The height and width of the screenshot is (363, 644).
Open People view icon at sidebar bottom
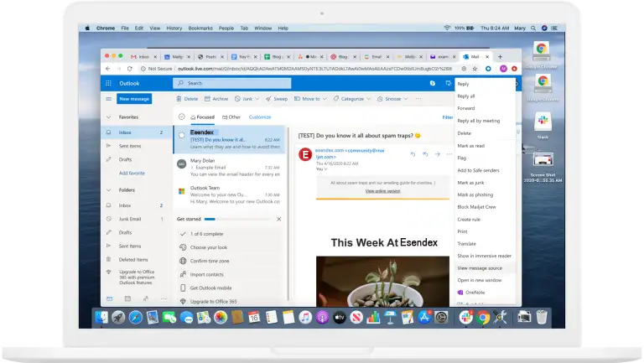[145, 299]
